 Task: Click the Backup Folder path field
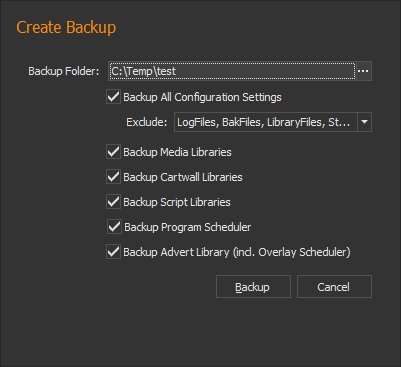[x=232, y=71]
